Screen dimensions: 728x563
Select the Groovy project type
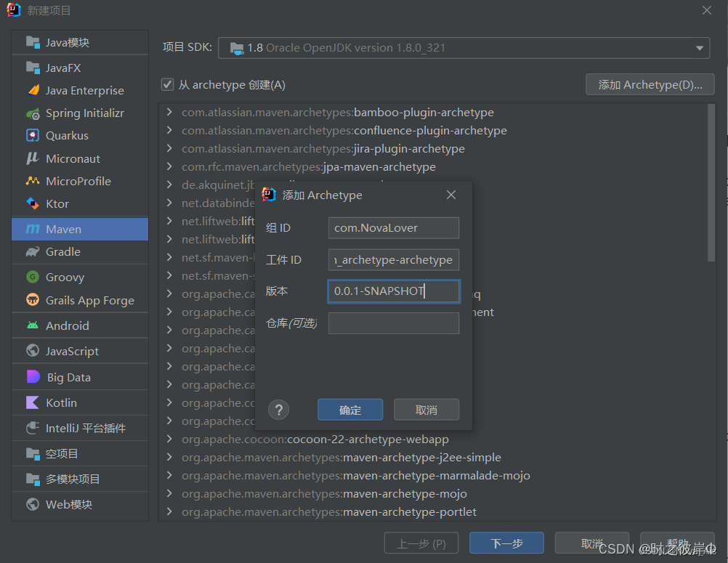click(80, 277)
